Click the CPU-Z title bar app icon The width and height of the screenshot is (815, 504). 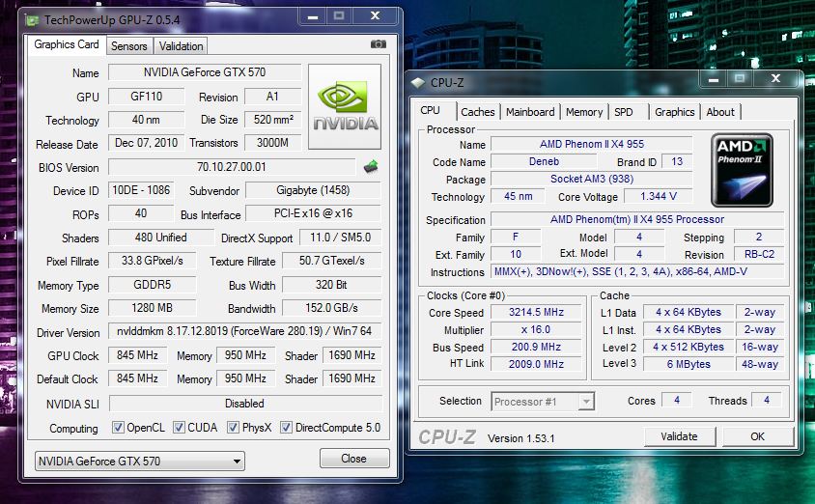pyautogui.click(x=417, y=82)
